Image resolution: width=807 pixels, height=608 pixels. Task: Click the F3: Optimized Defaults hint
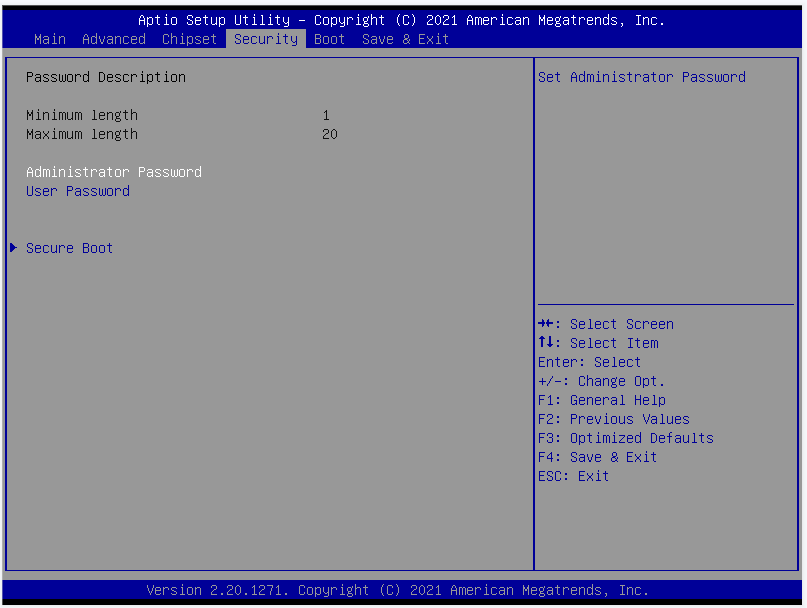click(x=625, y=438)
